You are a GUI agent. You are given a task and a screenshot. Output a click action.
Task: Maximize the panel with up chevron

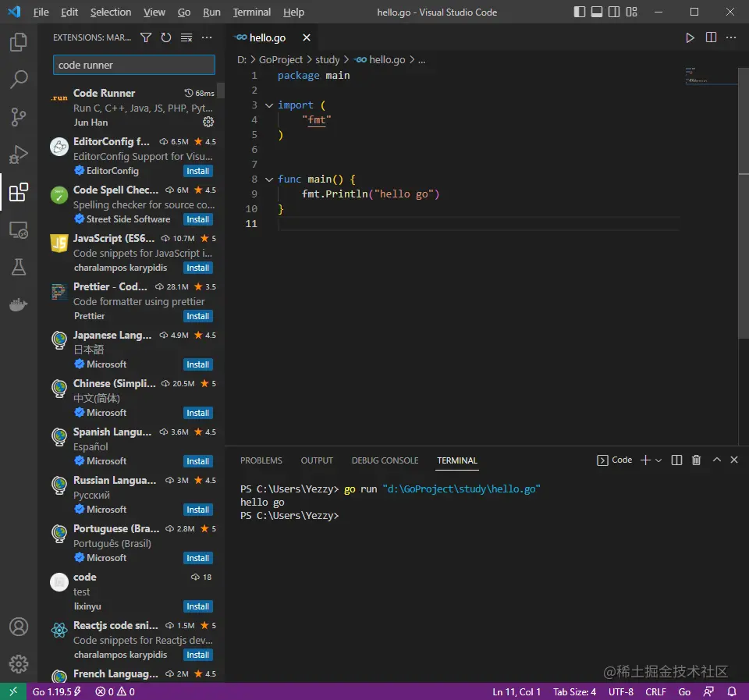716,460
